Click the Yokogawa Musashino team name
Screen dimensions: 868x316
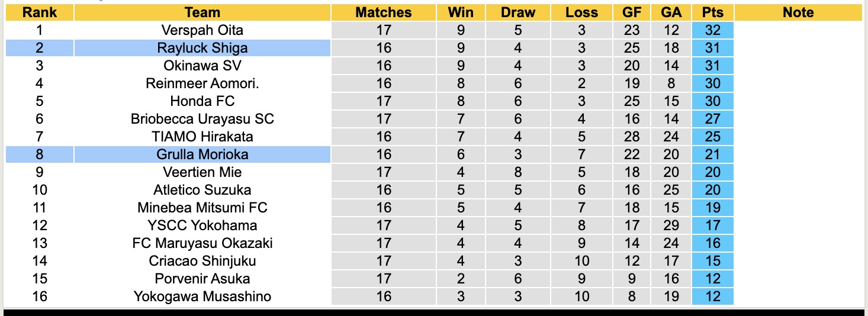[x=202, y=296]
